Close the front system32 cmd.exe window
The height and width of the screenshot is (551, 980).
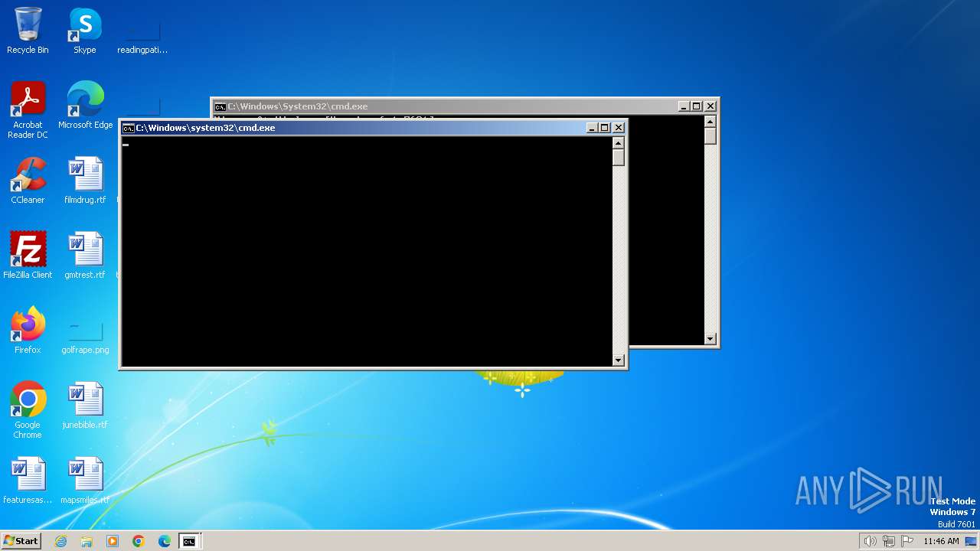[x=619, y=128]
